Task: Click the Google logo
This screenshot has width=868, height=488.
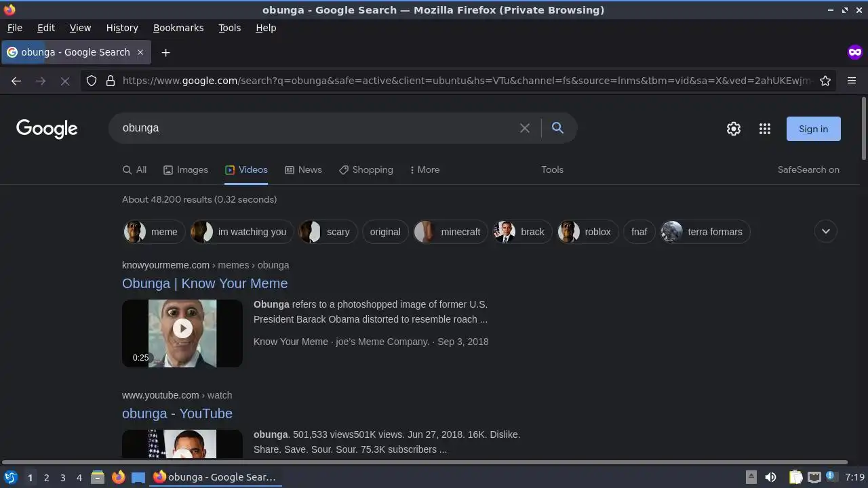Action: (47, 129)
